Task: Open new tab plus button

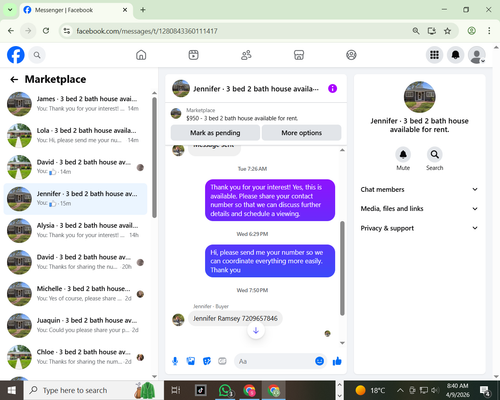Action: point(143,10)
